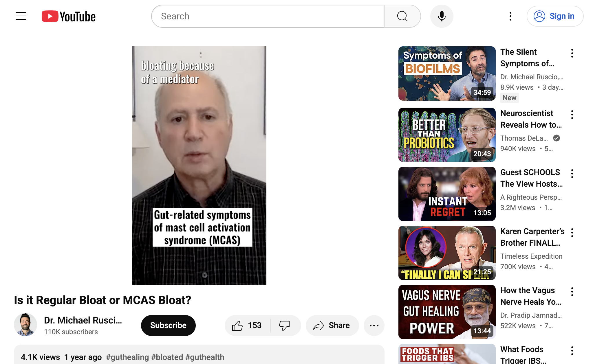The width and height of the screenshot is (593, 364).
Task: Open Instant Regret video thumbnail
Action: [447, 194]
